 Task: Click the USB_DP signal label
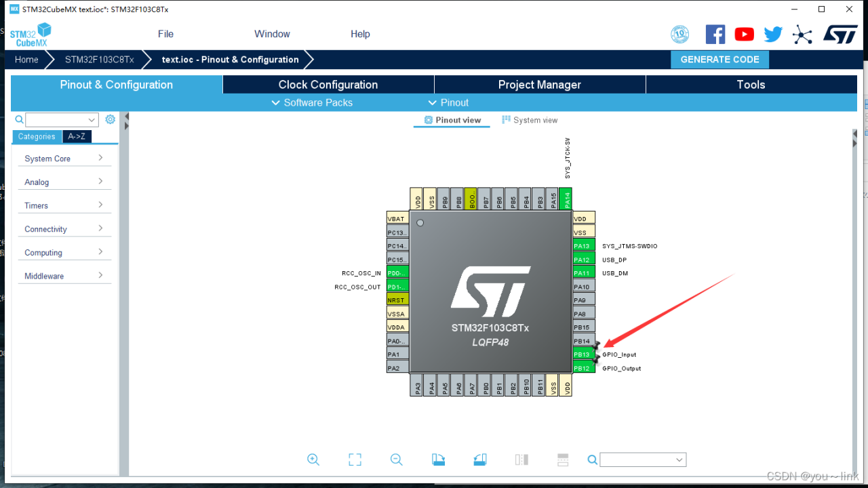click(614, 260)
